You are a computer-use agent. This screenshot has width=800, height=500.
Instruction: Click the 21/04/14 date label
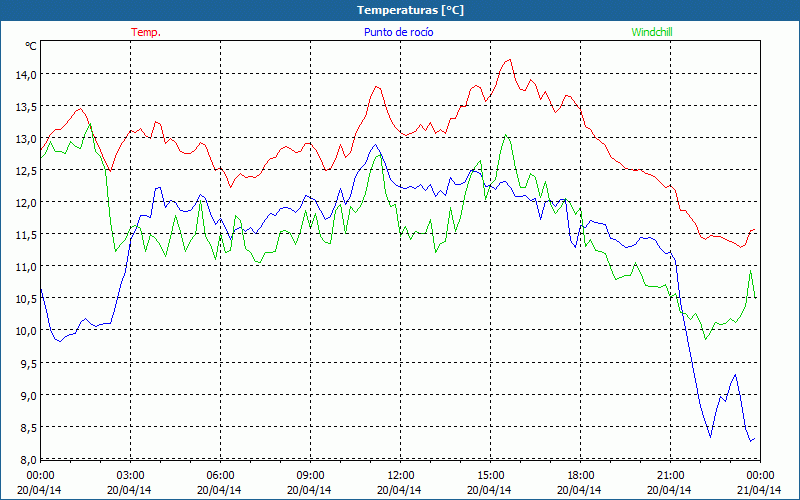pos(759,490)
